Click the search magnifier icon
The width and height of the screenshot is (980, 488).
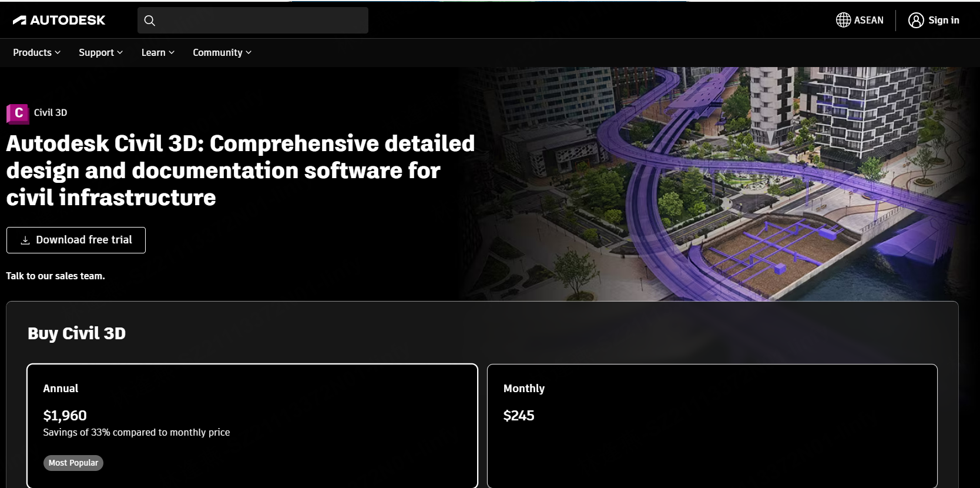pos(150,21)
